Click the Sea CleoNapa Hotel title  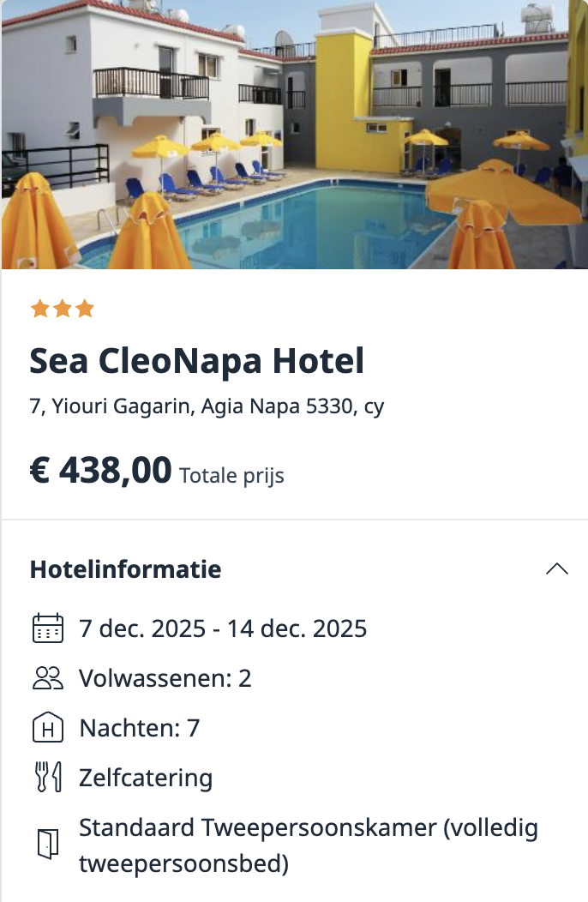tap(197, 361)
